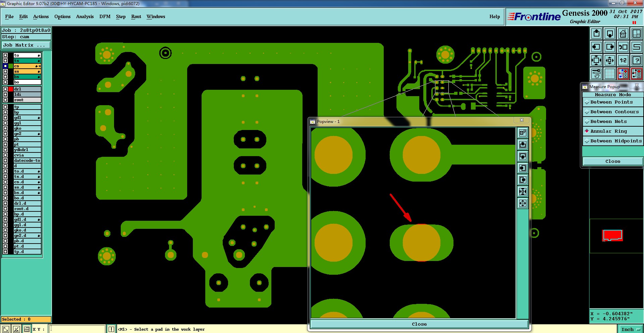Open the Inch units dropdown
The height and width of the screenshot is (333, 644).
[630, 329]
